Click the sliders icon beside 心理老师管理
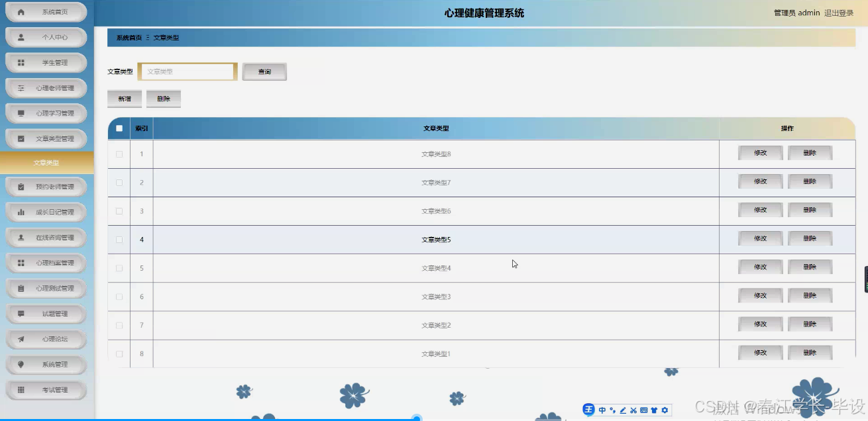This screenshot has height=421, width=868. pos(21,88)
